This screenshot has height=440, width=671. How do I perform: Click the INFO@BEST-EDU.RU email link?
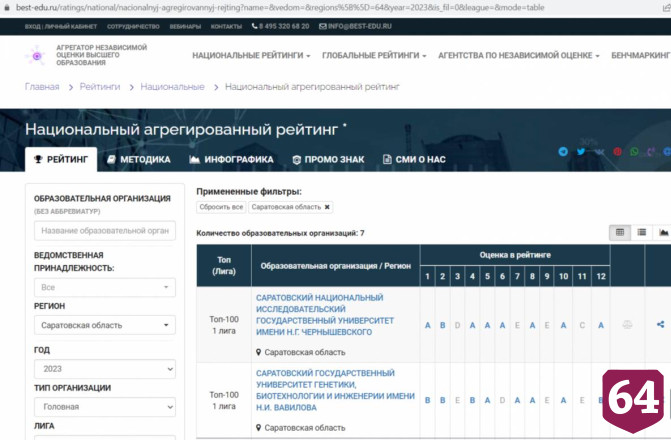[x=355, y=26]
